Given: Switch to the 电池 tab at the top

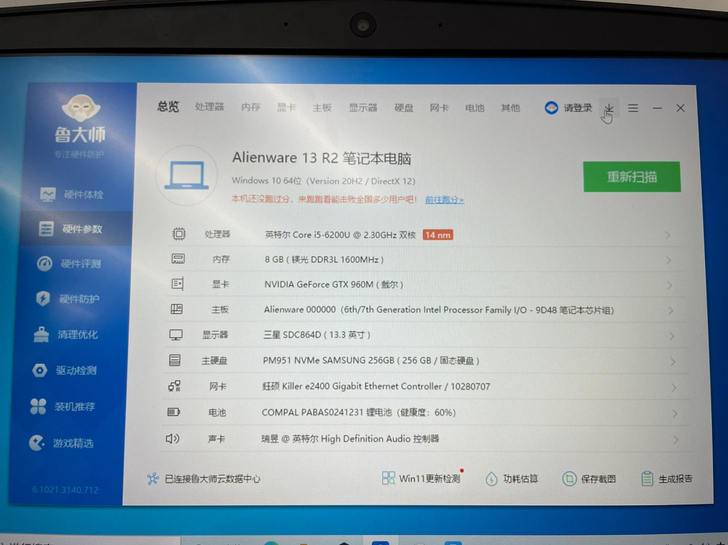Looking at the screenshot, I should point(474,108).
